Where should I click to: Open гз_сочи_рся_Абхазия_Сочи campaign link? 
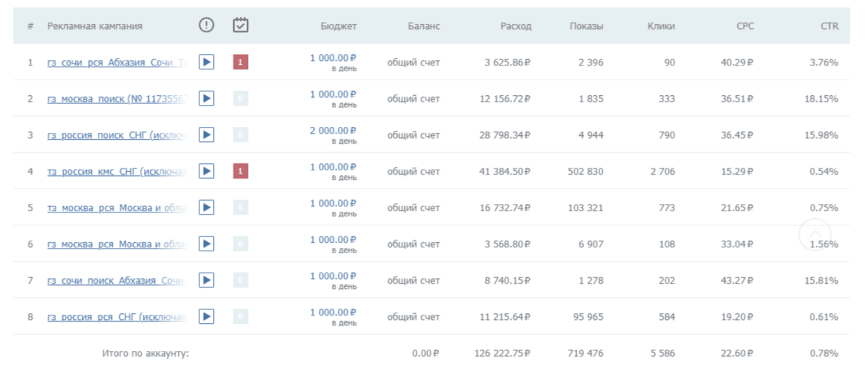point(117,63)
